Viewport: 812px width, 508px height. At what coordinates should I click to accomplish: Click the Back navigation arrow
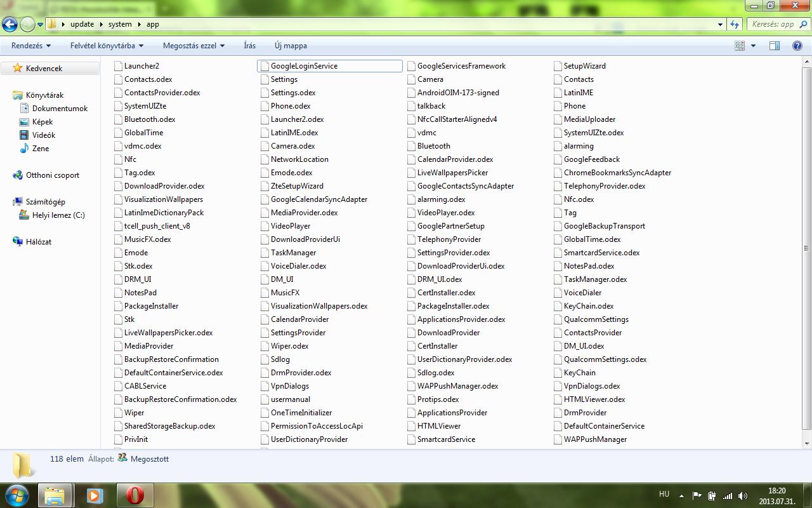coord(10,24)
